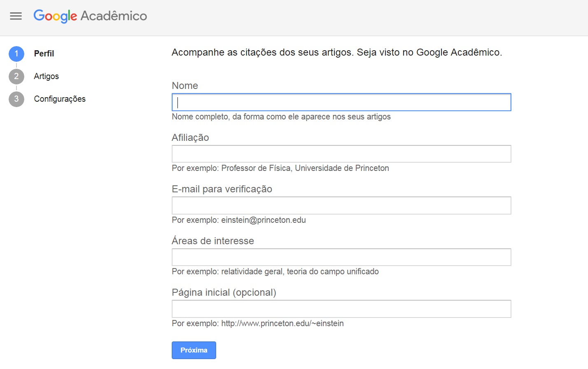Click the princeton.edu/~einstein example text
The height and width of the screenshot is (369, 588).
coord(258,323)
